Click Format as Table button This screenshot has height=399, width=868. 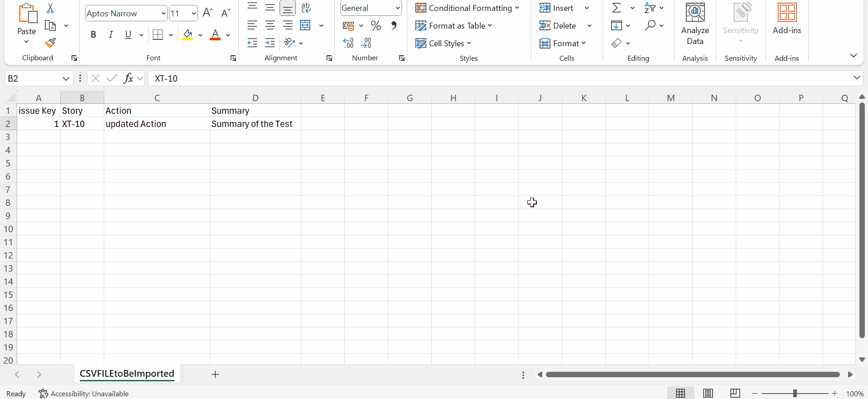click(453, 26)
